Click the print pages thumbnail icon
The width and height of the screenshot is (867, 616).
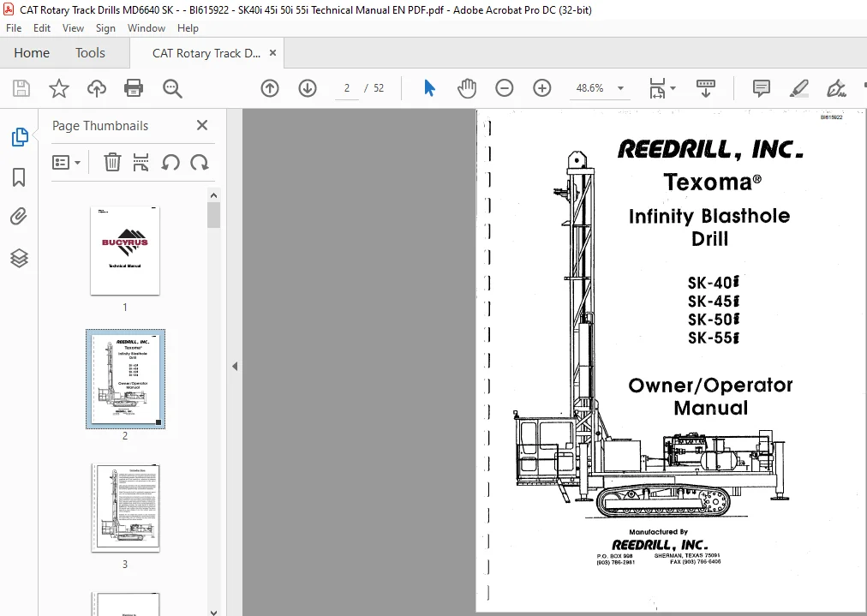pyautogui.click(x=141, y=163)
